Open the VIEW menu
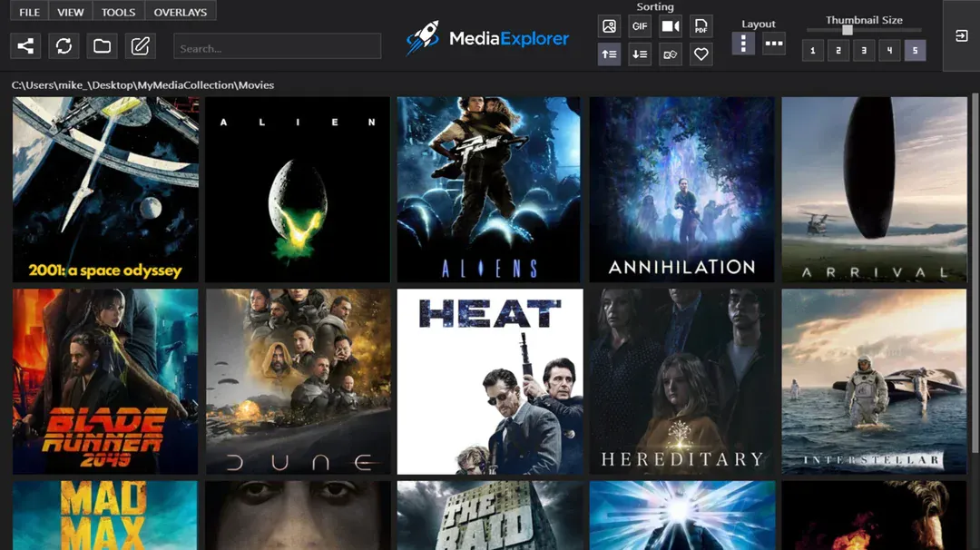 (x=71, y=12)
